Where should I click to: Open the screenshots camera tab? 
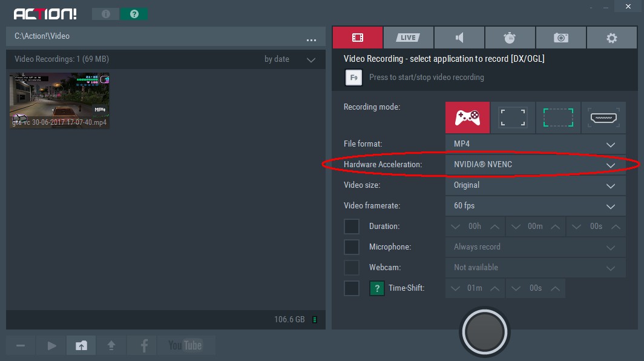[x=560, y=38]
